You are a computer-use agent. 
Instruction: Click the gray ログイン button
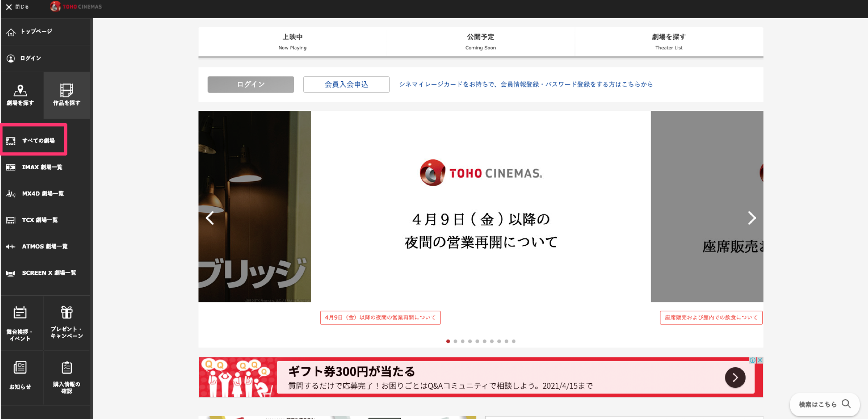click(251, 84)
